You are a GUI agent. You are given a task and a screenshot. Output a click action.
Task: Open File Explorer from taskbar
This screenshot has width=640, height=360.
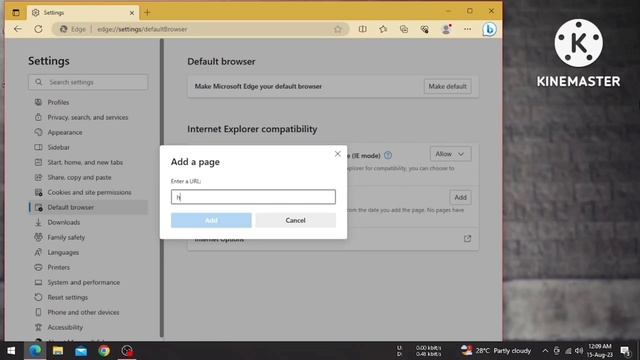pyautogui.click(x=58, y=351)
